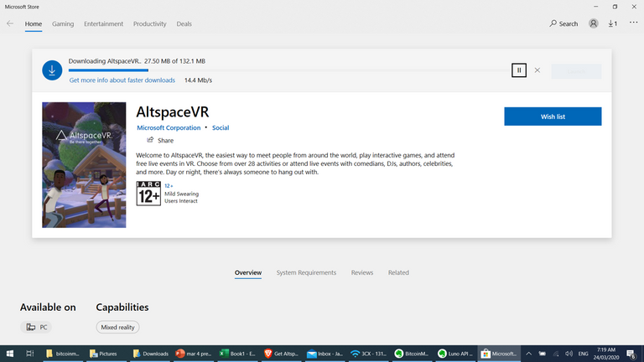Screen dimensions: 644x362
Task: Open the volume speaker tray icon
Action: click(569, 354)
